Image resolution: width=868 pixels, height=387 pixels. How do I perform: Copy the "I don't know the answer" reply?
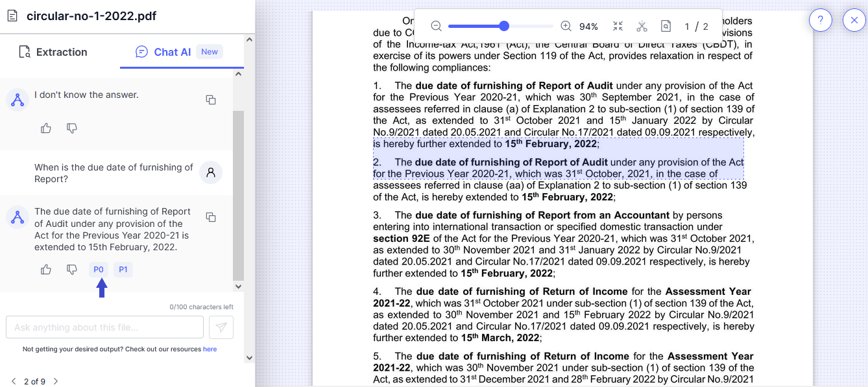[x=211, y=100]
